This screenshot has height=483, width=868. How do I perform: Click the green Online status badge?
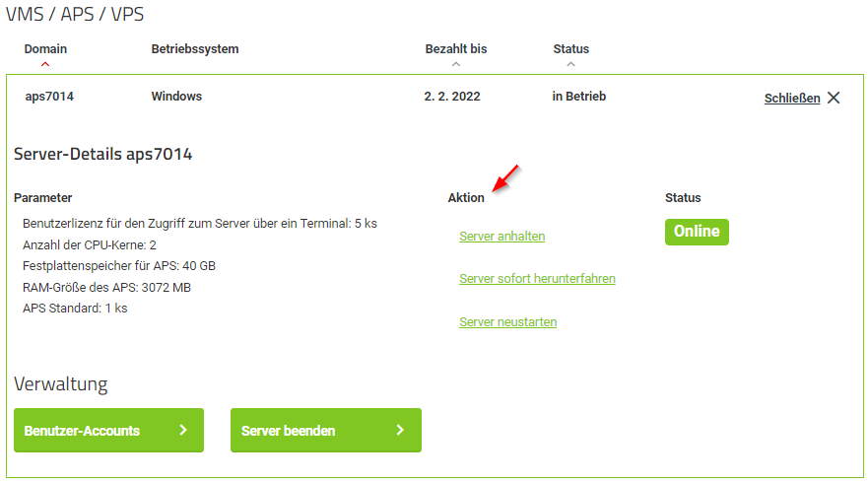pyautogui.click(x=697, y=232)
